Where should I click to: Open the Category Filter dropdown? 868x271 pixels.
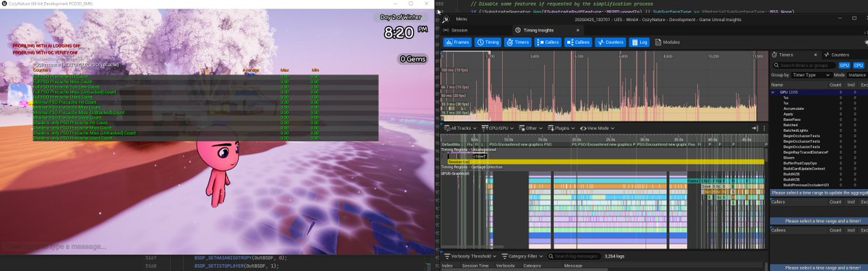[x=523, y=256]
